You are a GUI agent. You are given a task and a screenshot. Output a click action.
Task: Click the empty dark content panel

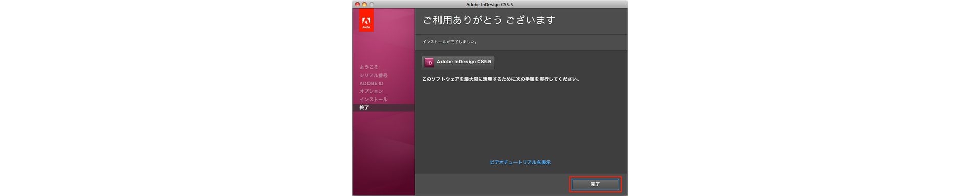point(521,122)
